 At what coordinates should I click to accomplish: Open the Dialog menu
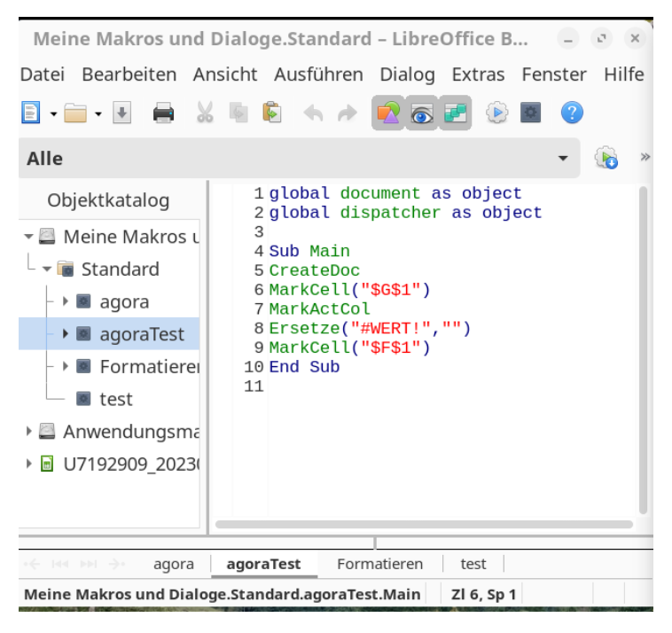point(407,74)
